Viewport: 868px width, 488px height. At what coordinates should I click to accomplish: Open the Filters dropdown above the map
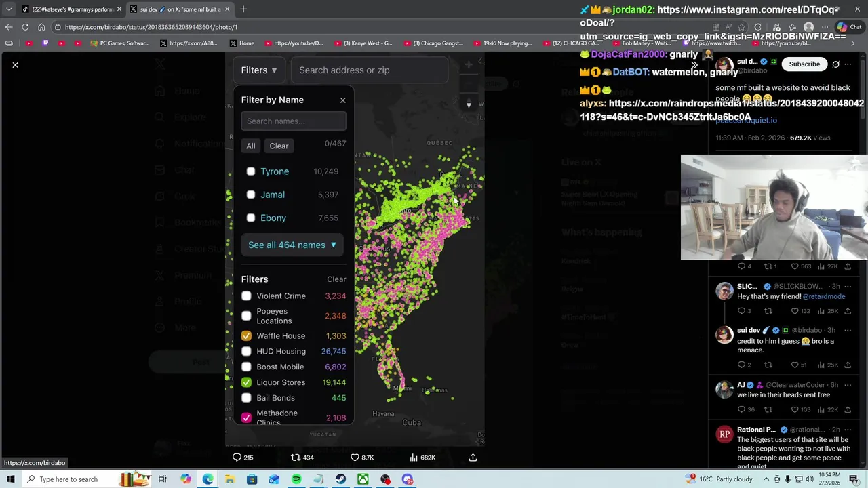pos(259,70)
